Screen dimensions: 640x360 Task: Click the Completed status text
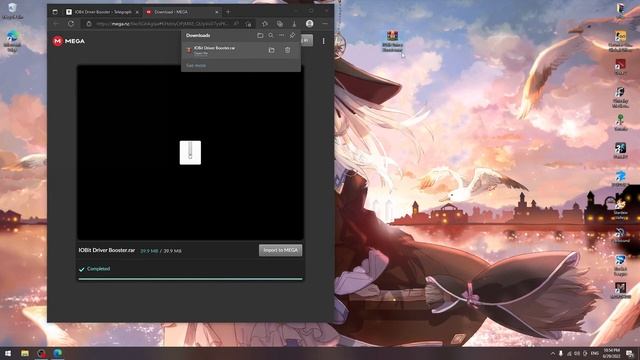98,269
